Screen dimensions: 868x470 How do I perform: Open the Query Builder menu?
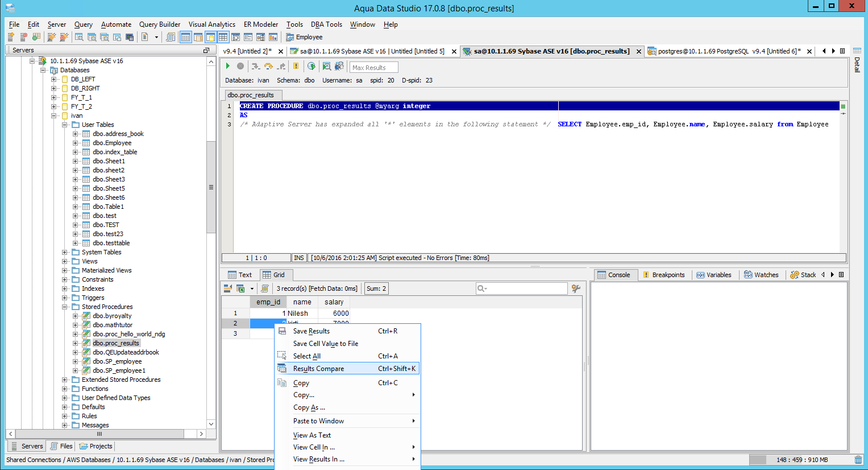(160, 24)
